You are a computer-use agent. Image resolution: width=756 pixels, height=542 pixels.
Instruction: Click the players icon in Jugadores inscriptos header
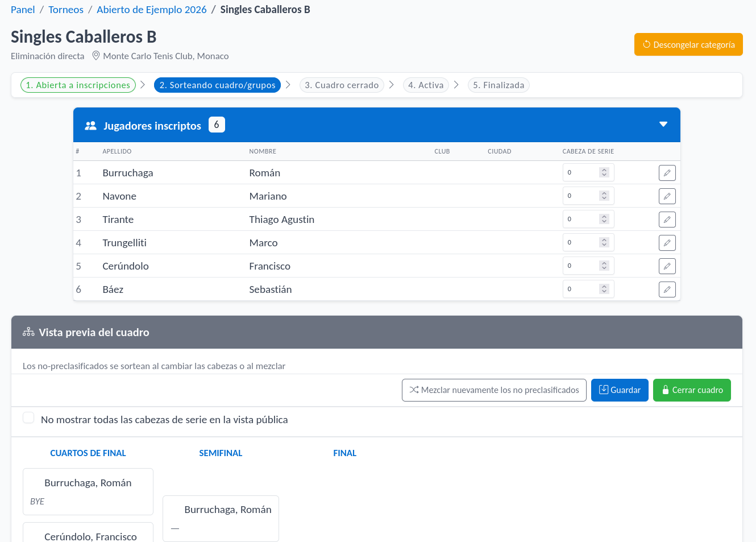[90, 126]
